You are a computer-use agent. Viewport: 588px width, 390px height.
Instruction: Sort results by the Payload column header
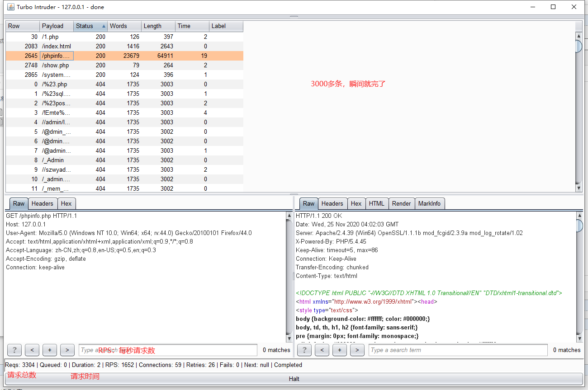click(57, 26)
